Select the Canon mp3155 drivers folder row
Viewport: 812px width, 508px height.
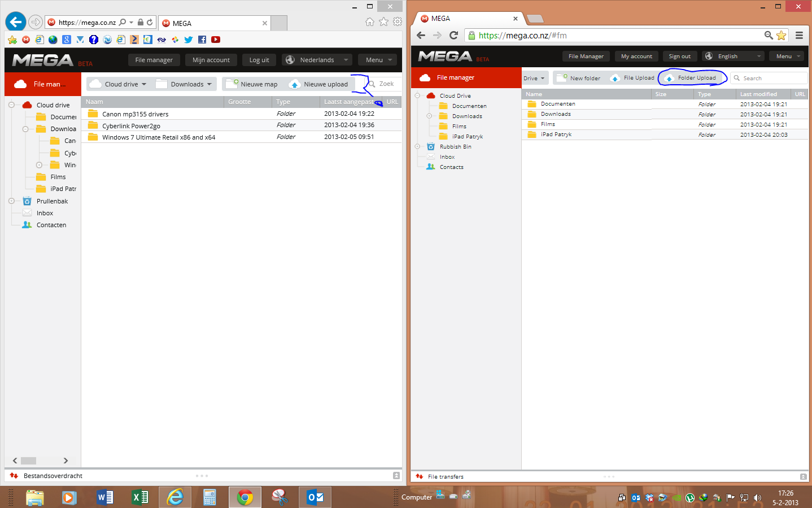tap(242, 114)
